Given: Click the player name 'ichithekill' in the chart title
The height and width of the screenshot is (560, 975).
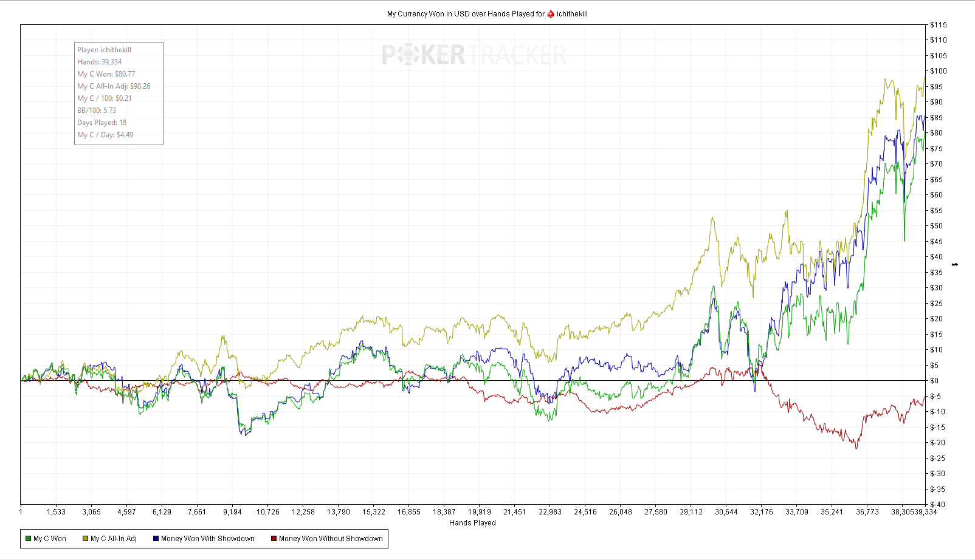Looking at the screenshot, I should tap(572, 14).
